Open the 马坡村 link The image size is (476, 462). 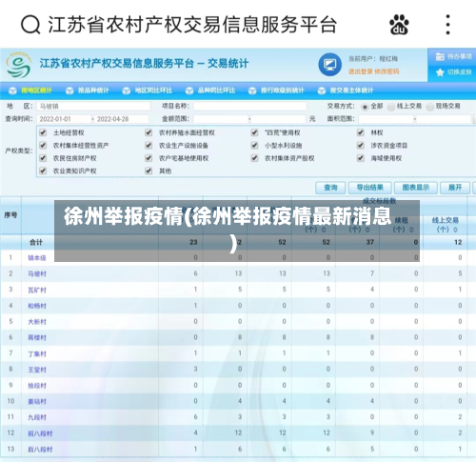37,273
